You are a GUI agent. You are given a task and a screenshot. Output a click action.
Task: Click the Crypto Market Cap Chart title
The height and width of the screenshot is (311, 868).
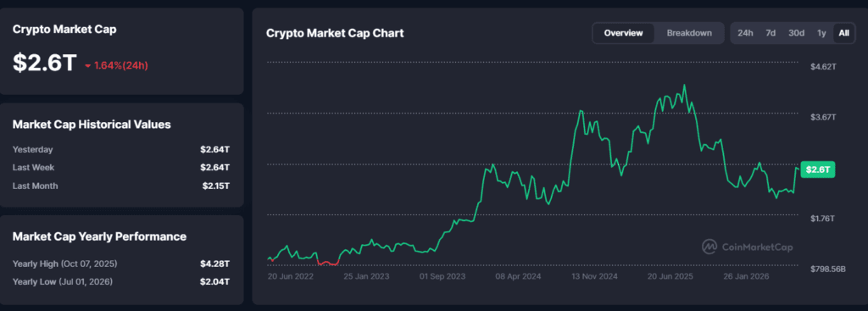[335, 33]
